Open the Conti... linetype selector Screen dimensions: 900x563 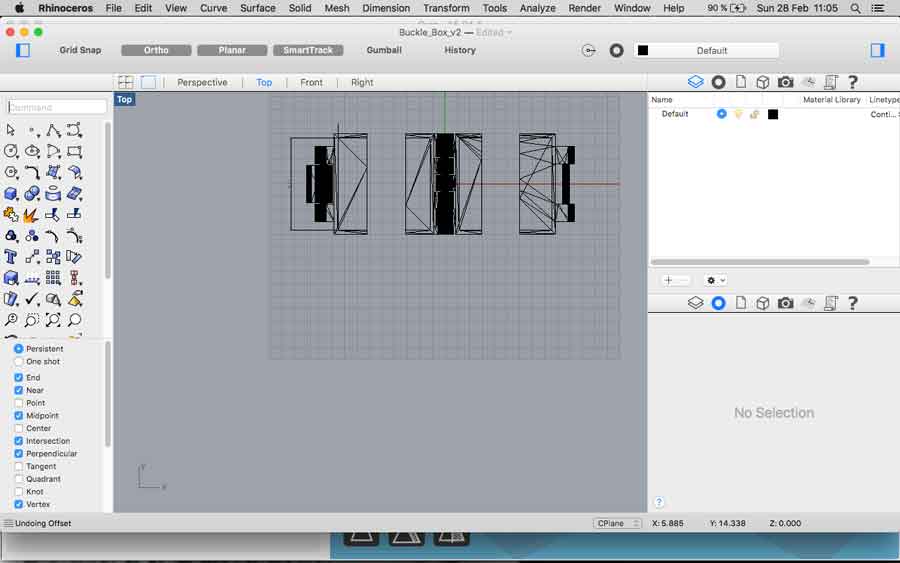click(x=884, y=114)
